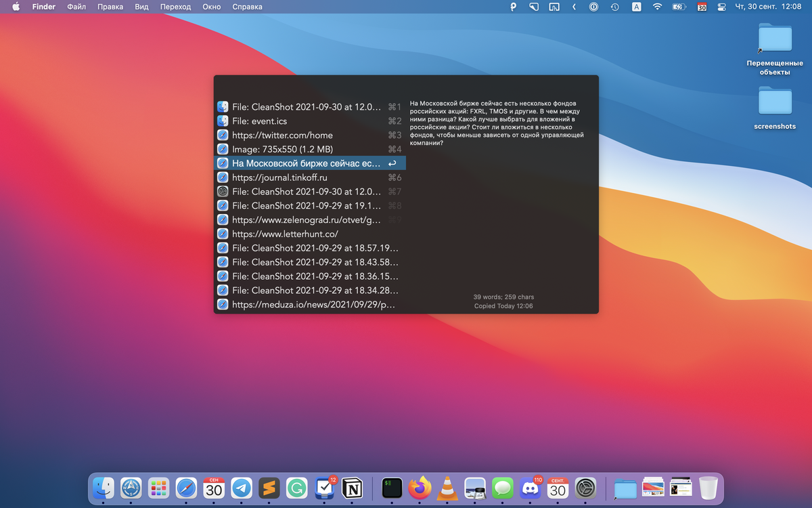Open Telegram from the Dock
This screenshot has width=812, height=508.
242,488
